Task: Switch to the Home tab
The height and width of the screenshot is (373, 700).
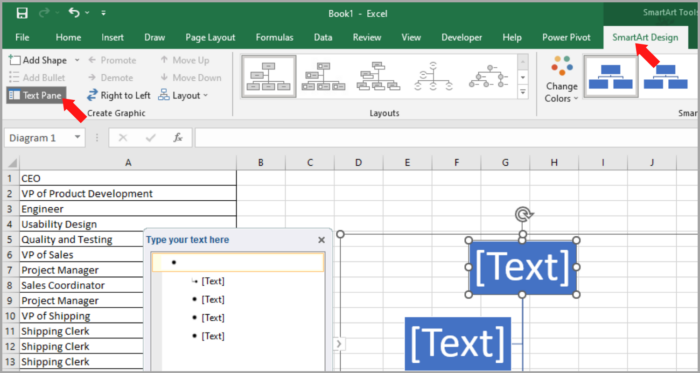Action: click(68, 37)
